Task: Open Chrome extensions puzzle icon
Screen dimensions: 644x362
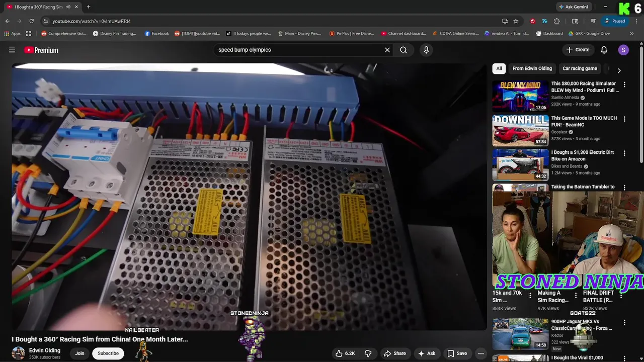Action: click(557, 21)
